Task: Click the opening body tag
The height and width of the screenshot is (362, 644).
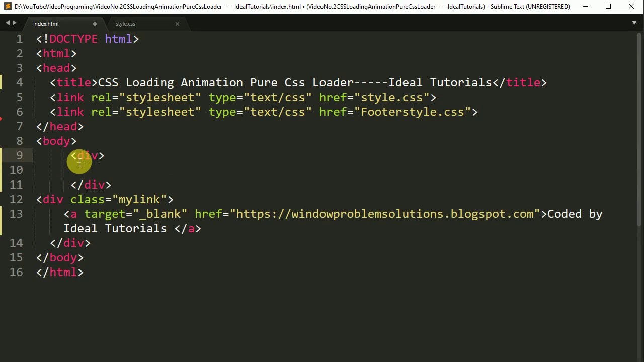Action: [56, 141]
